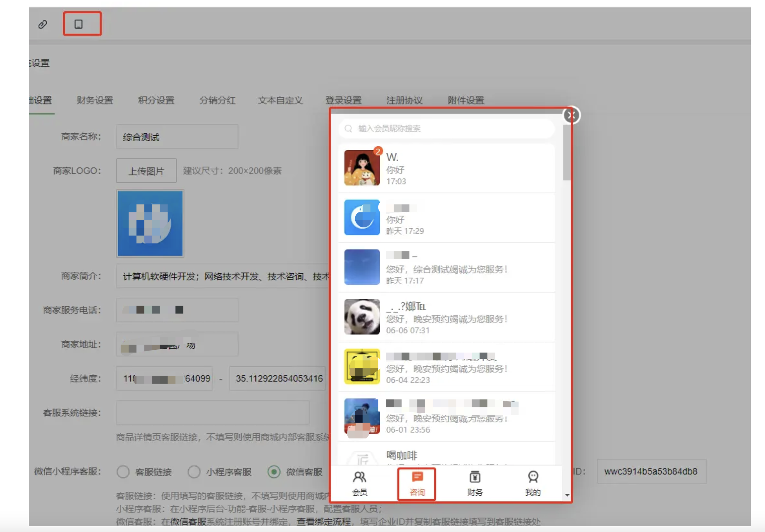Select the 小程序客服 radio option
The height and width of the screenshot is (532, 765).
[x=194, y=472]
